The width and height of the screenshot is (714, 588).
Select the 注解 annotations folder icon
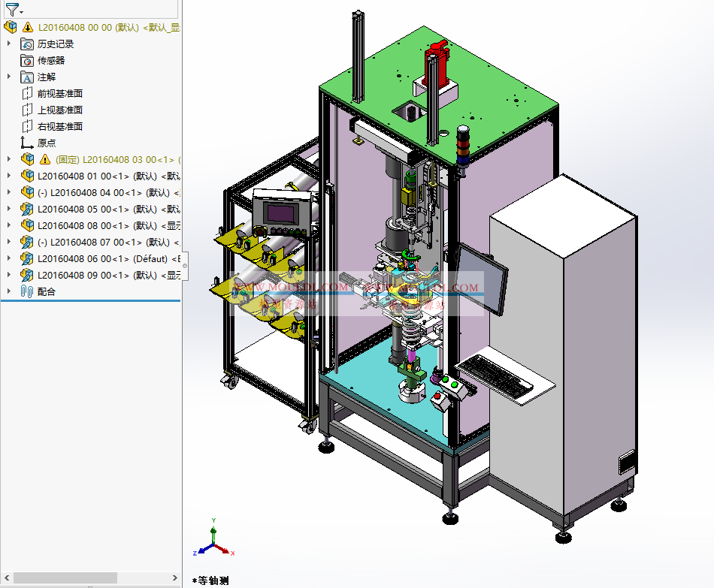pos(27,77)
